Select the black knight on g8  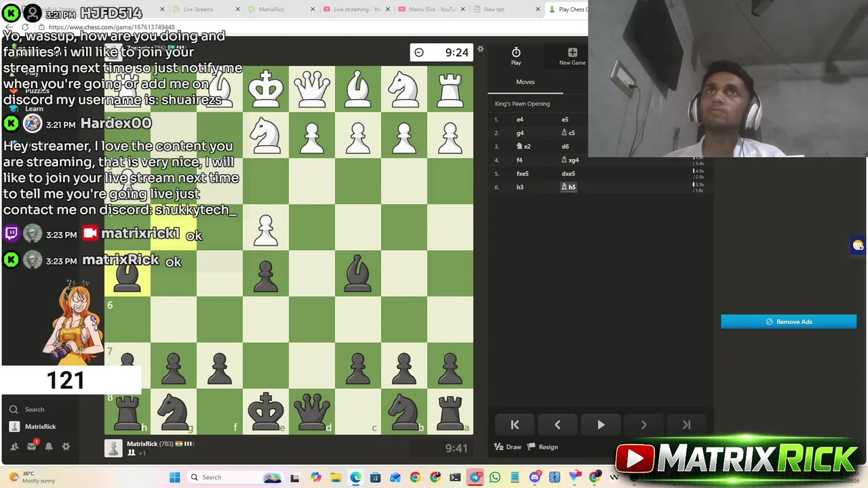174,411
